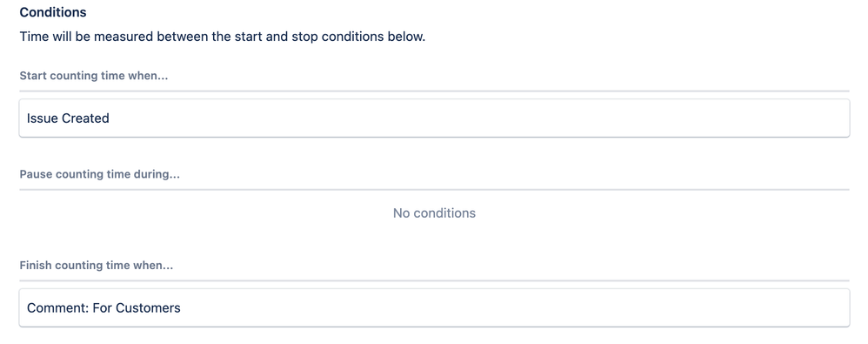Open the empty pause conditions area
The image size is (868, 344).
[434, 213]
